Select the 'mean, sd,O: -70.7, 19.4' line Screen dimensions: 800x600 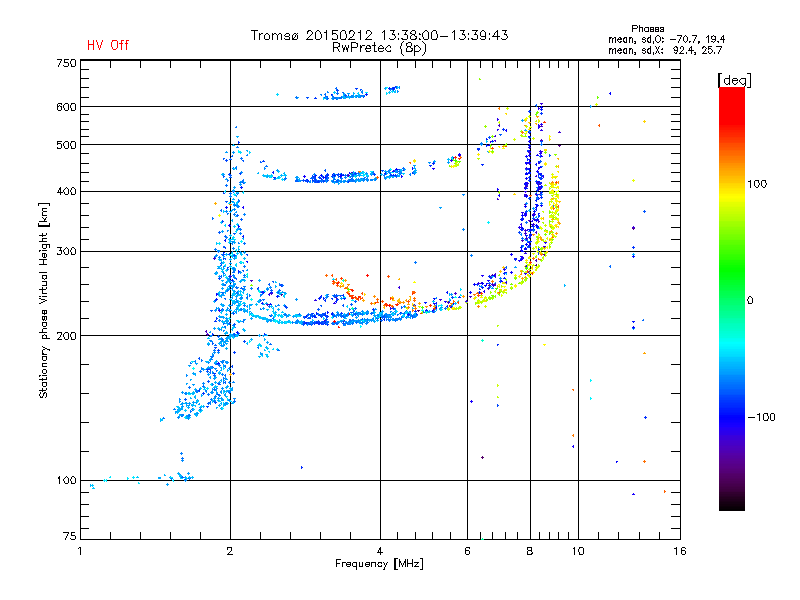coord(666,39)
